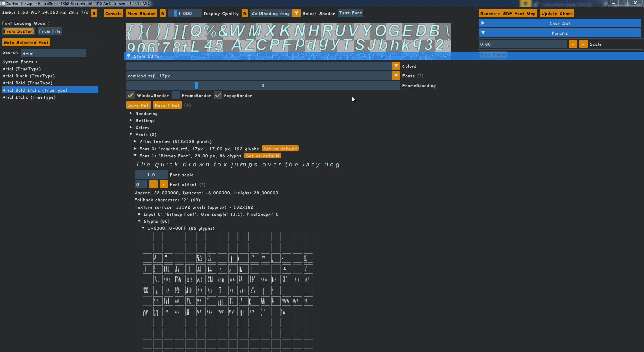Viewport: 644px width, 352px height.
Task: Click the (?) help marker beside Font offset
Action: point(202,185)
